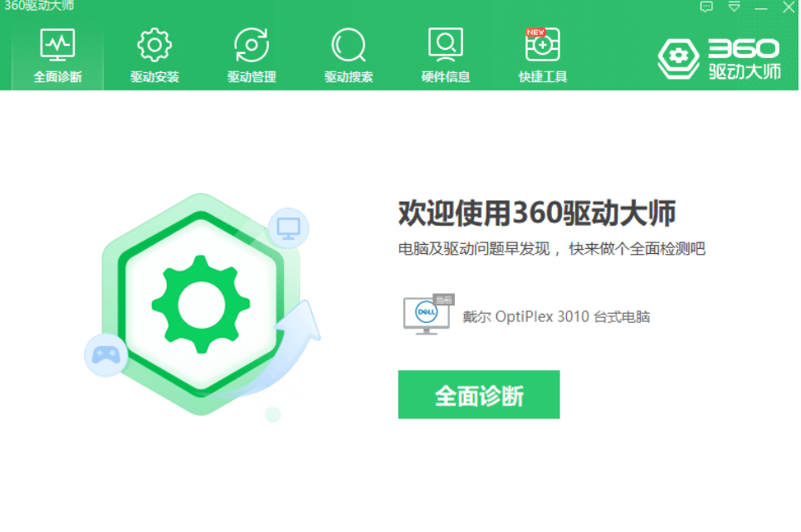Screen dimensions: 801x532
Task: Open the 硬件信息 monitor icon
Action: tap(445, 42)
